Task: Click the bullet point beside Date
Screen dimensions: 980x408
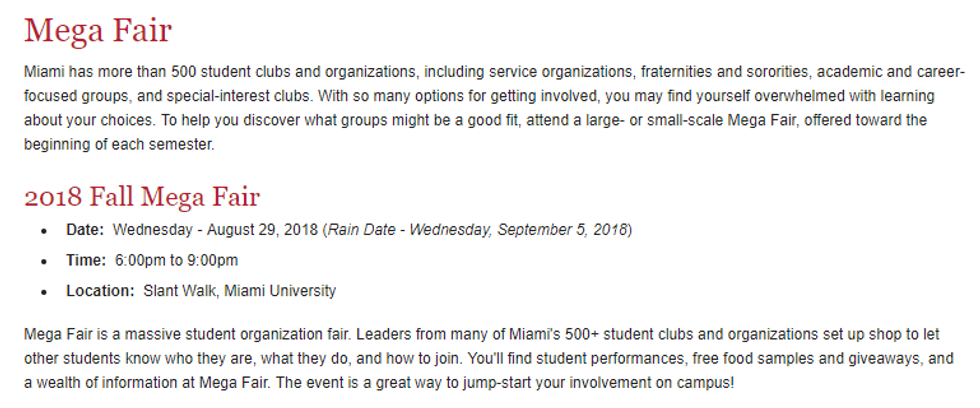Action: [44, 231]
